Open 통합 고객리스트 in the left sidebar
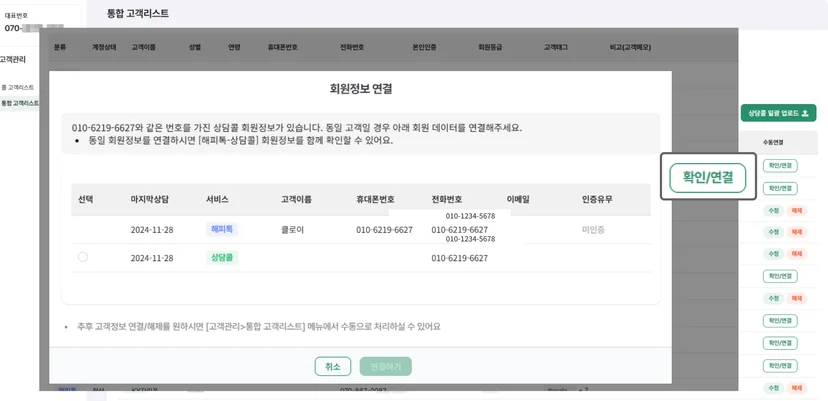 tap(20, 103)
